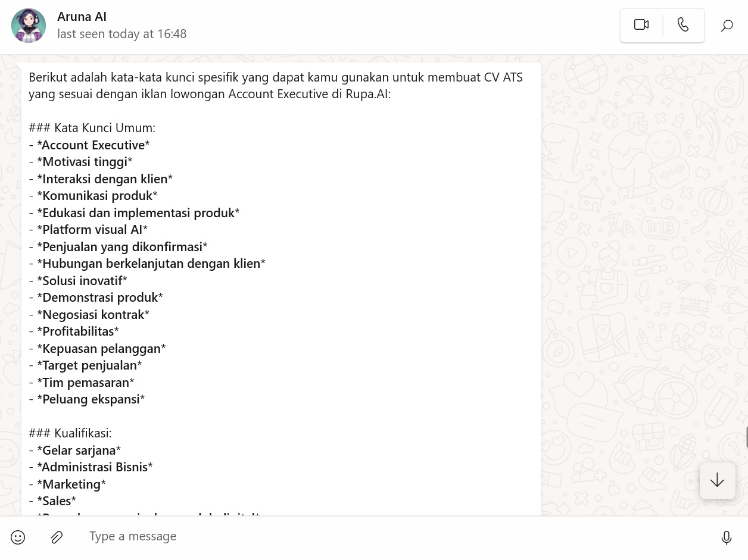Open Aruna AI profile picture

coord(29,26)
